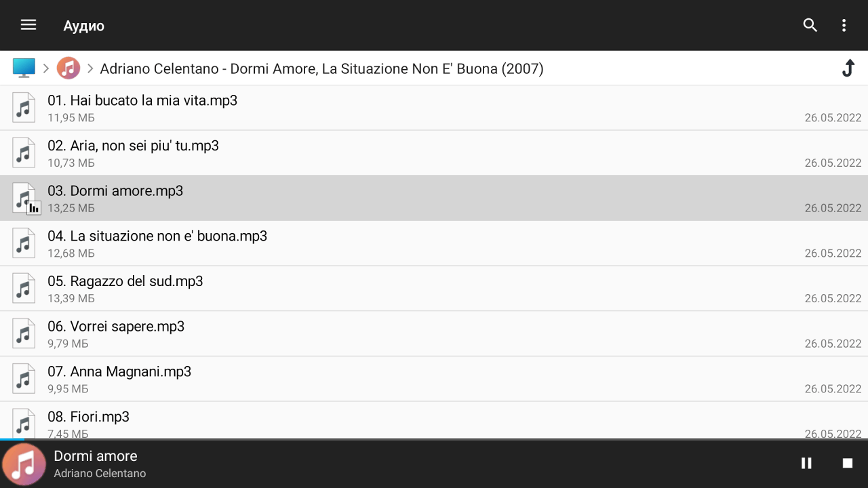This screenshot has height=488, width=868.
Task: Click the blue computer monitor breadcrumb icon
Action: (x=24, y=68)
